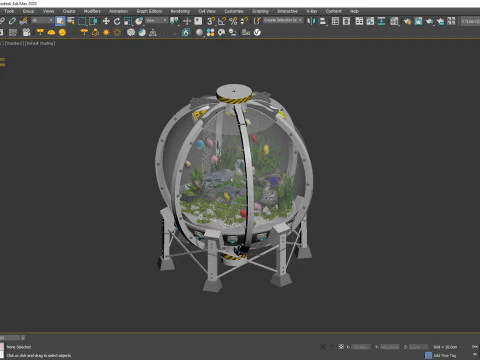Activate the Select and Scale tool
The image size is (480, 360).
point(128,21)
